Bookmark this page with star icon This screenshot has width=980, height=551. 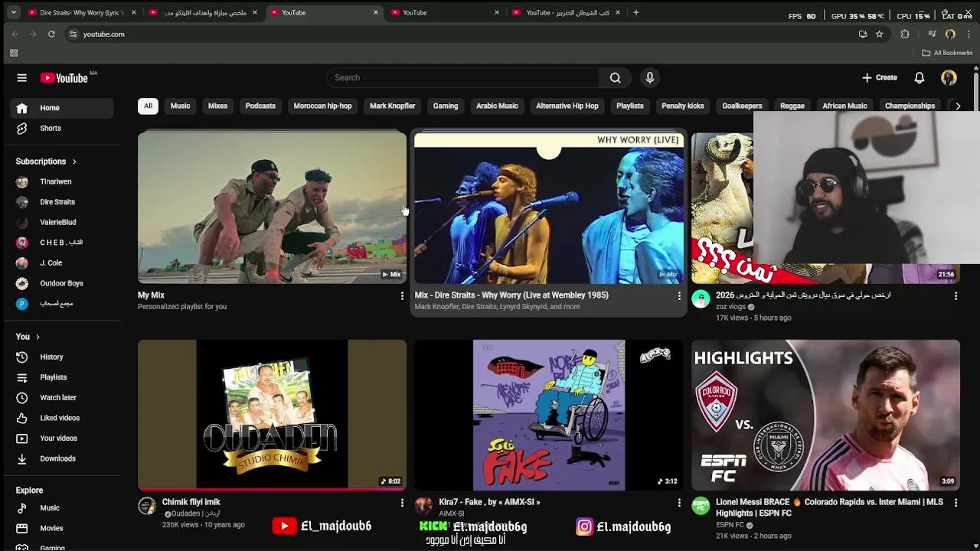[879, 34]
